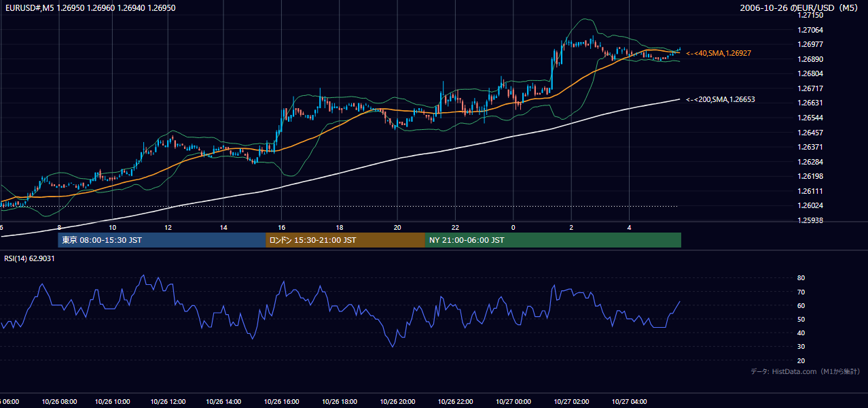Screen dimensions: 868x408
Task: Click hour label 12 under the price chart
Action: coord(167,227)
